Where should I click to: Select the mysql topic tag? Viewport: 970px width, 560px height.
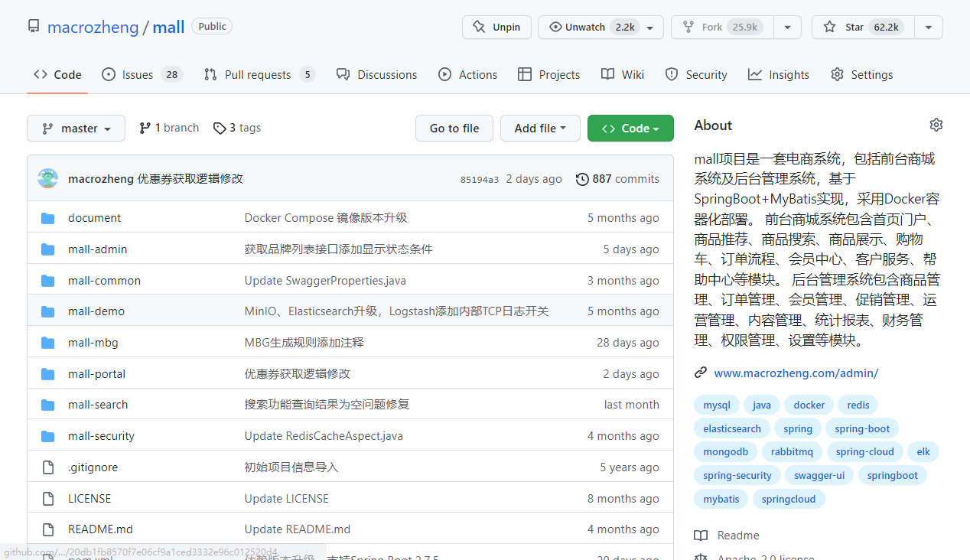pyautogui.click(x=717, y=405)
